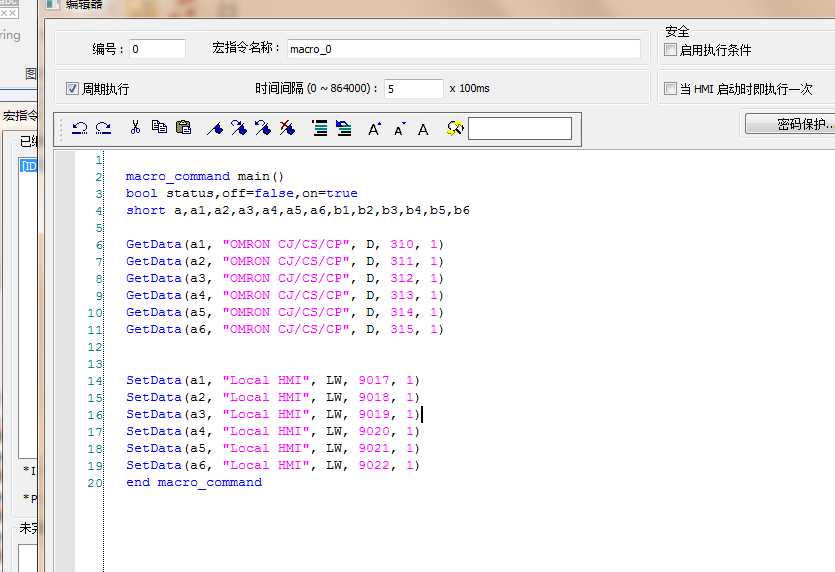The height and width of the screenshot is (572, 835).
Task: Click the 宏指令名称 field containing macro_0
Action: [x=463, y=49]
